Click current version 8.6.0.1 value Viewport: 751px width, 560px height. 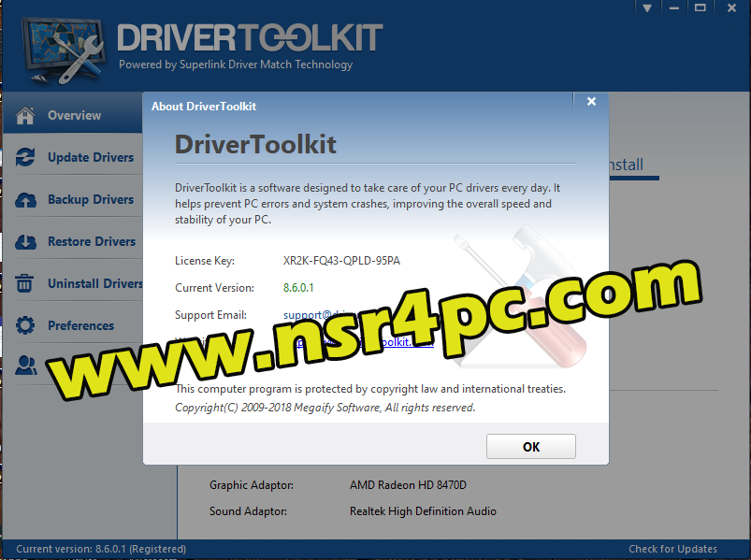[x=298, y=288]
